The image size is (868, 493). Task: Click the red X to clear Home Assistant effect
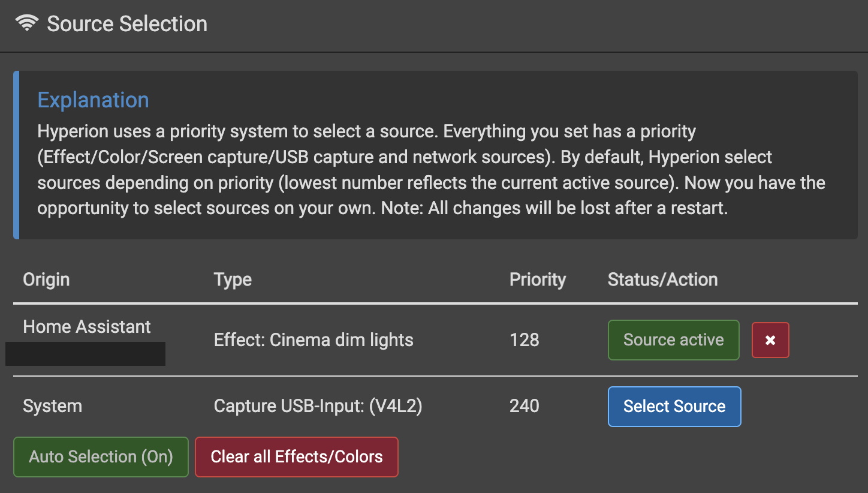[770, 339]
